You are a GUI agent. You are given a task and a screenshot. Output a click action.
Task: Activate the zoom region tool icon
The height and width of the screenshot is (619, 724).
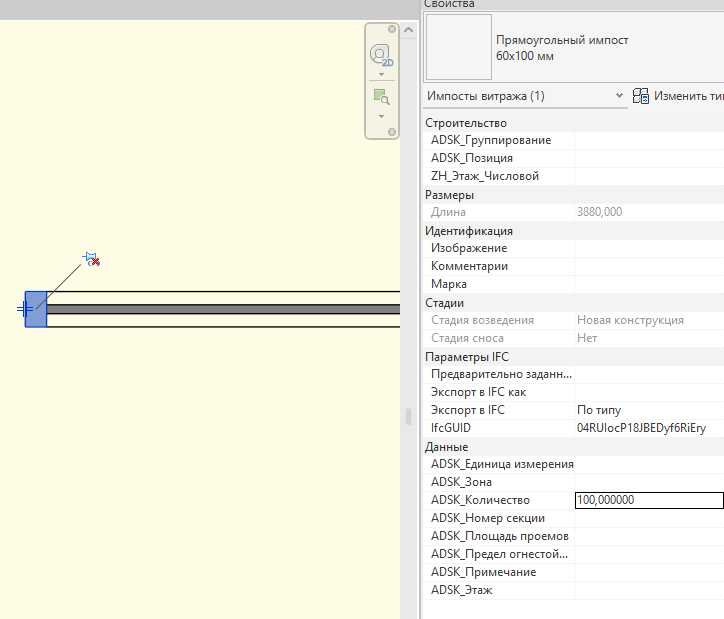pos(381,97)
